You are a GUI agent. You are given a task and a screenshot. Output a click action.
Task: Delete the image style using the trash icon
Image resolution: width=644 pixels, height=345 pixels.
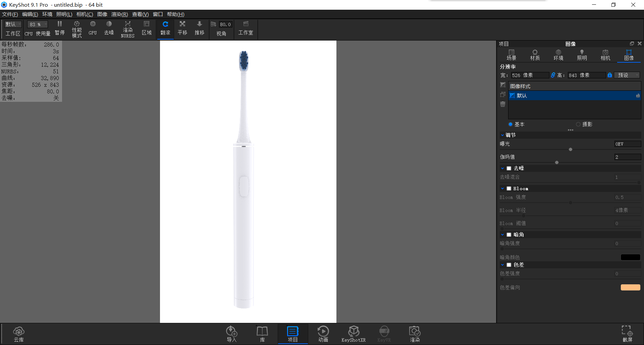coord(502,104)
